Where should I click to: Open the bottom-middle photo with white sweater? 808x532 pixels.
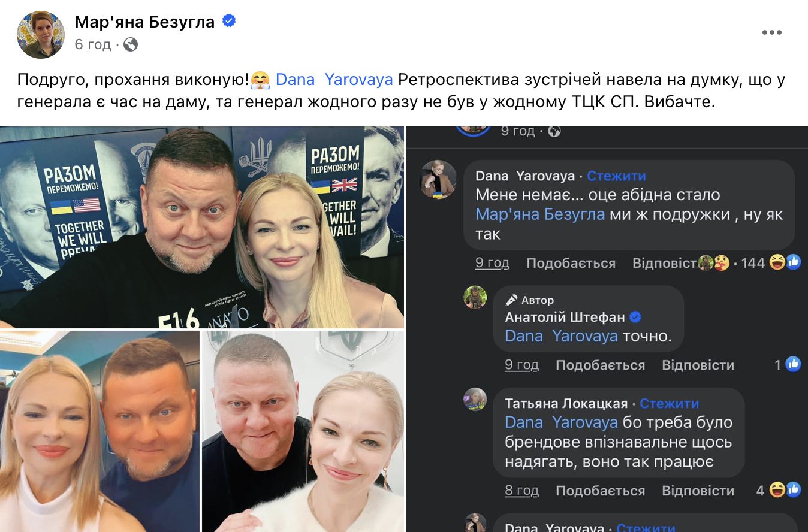[x=303, y=431]
